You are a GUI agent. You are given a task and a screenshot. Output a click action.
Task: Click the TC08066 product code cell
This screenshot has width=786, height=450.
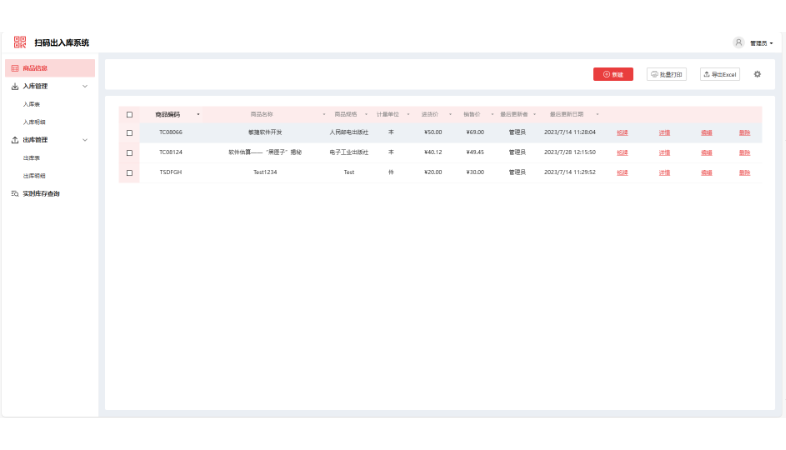(x=170, y=132)
